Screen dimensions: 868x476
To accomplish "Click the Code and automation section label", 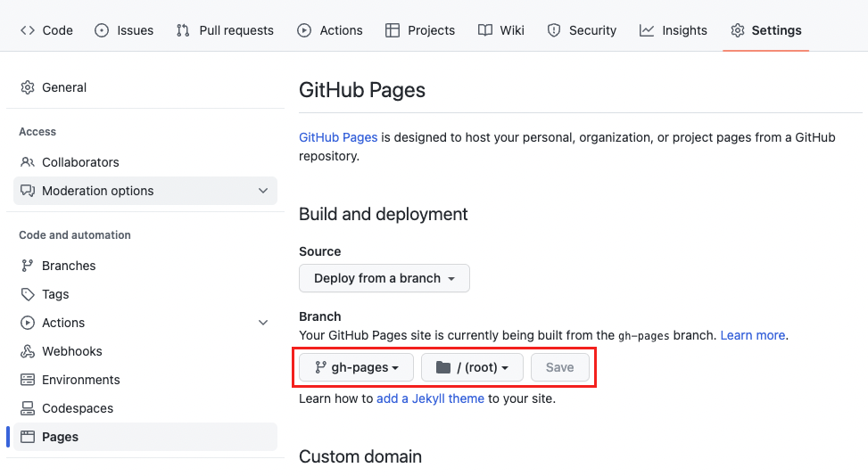I will pyautogui.click(x=75, y=235).
